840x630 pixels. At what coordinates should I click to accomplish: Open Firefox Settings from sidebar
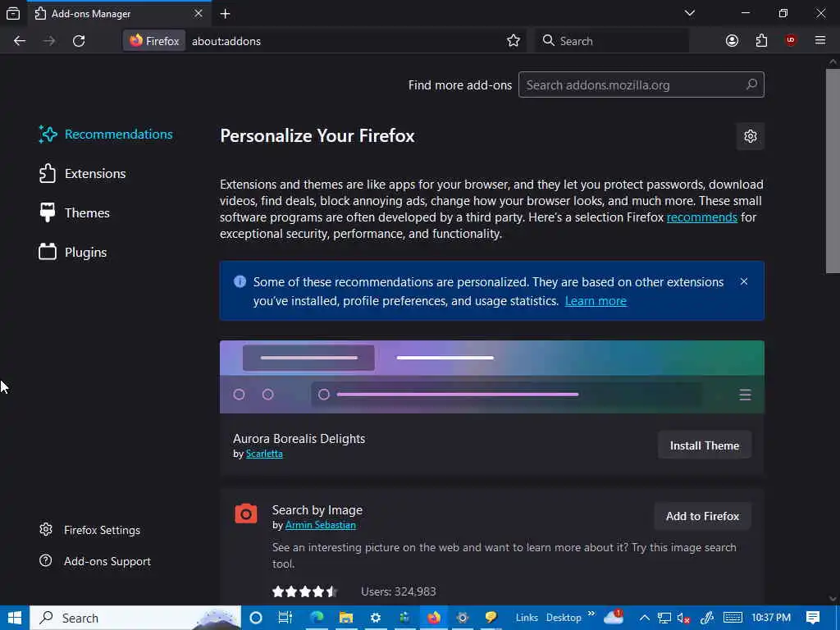tap(90, 530)
